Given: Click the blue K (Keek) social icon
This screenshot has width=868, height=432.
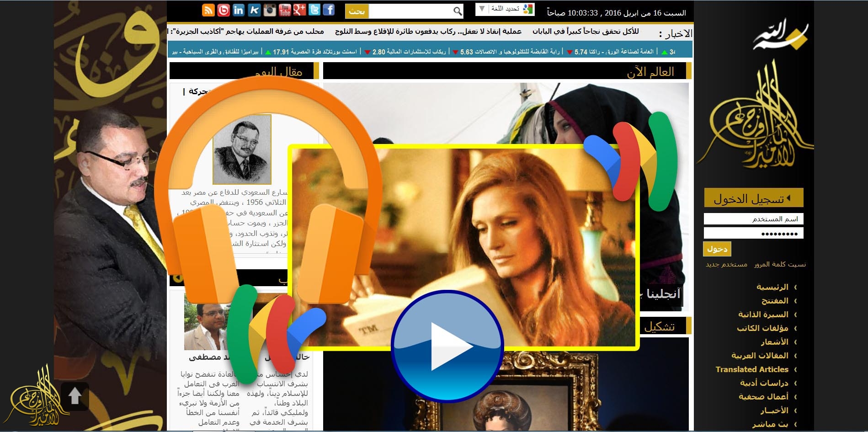Looking at the screenshot, I should click(x=254, y=10).
